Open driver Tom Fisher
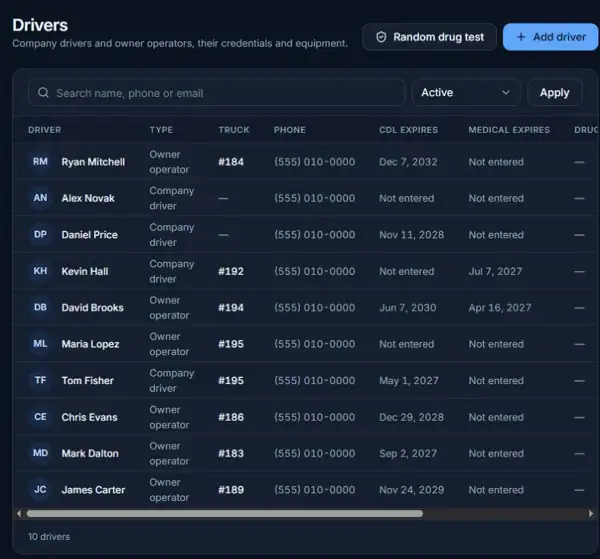Image resolution: width=600 pixels, height=559 pixels. click(x=88, y=380)
